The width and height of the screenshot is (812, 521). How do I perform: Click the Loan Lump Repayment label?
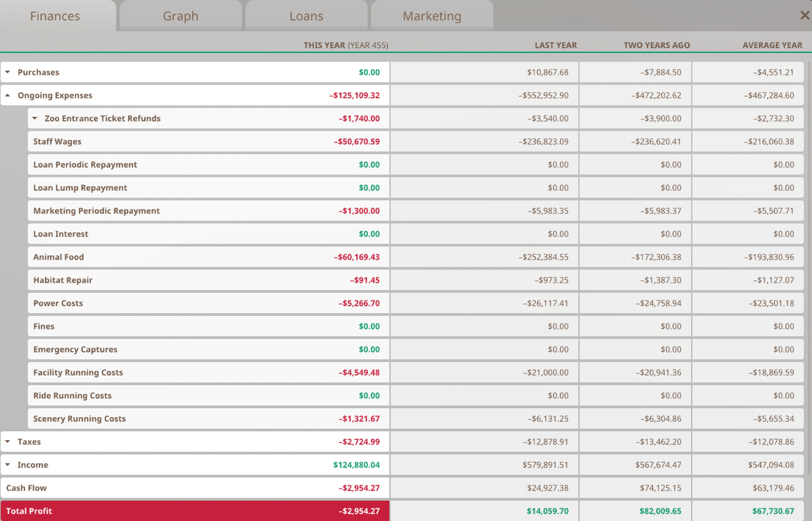[80, 187]
